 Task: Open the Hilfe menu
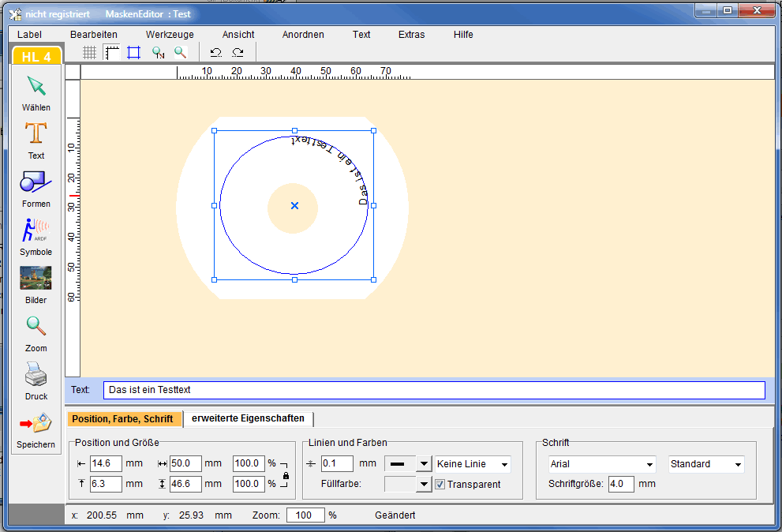(x=463, y=35)
